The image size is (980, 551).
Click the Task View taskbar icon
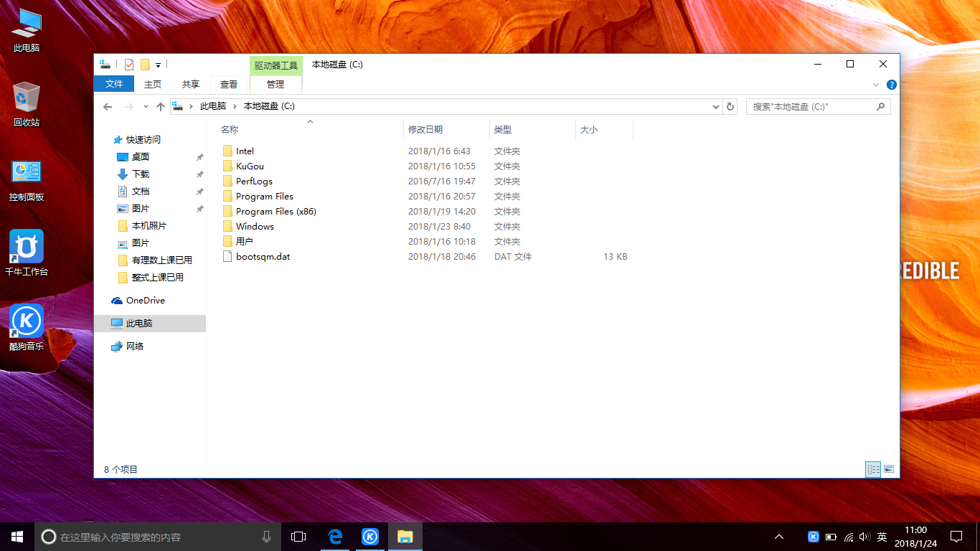click(x=298, y=536)
